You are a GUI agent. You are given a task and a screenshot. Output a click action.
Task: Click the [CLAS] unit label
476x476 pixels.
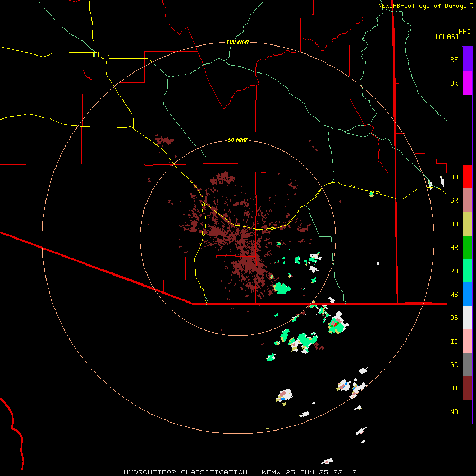(x=447, y=37)
